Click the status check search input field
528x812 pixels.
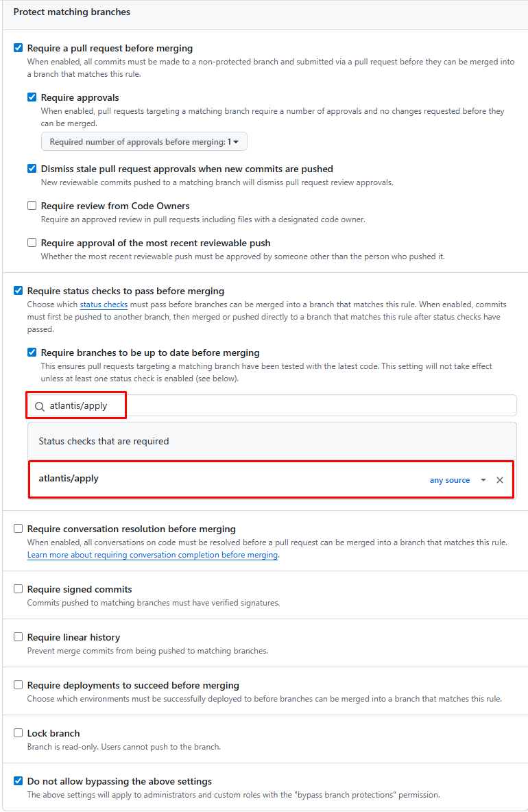[x=272, y=405]
